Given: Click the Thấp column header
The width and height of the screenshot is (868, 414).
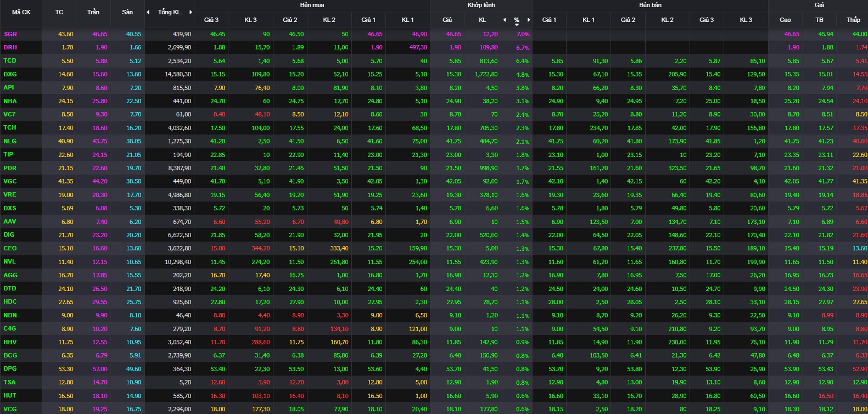Looking at the screenshot, I should 853,20.
